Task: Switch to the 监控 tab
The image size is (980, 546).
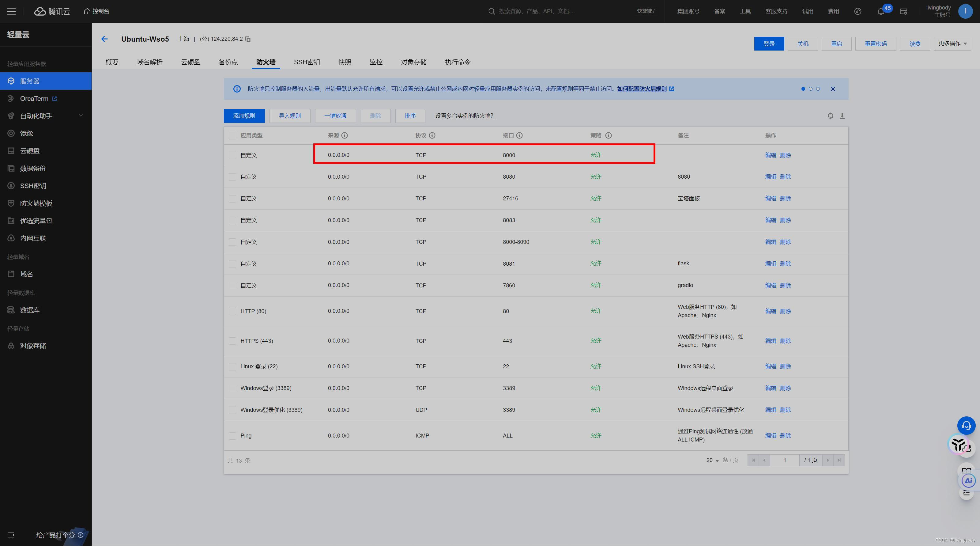Action: click(376, 62)
